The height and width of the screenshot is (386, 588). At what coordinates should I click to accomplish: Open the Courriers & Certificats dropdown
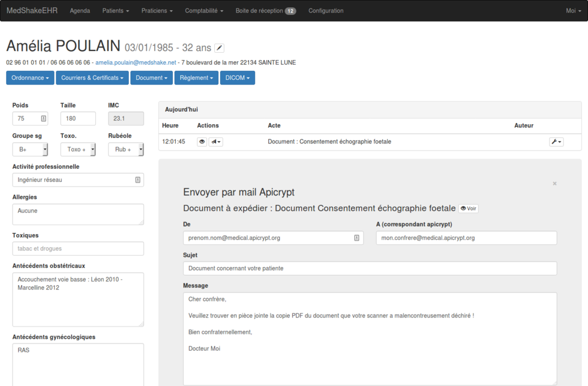pyautogui.click(x=92, y=77)
